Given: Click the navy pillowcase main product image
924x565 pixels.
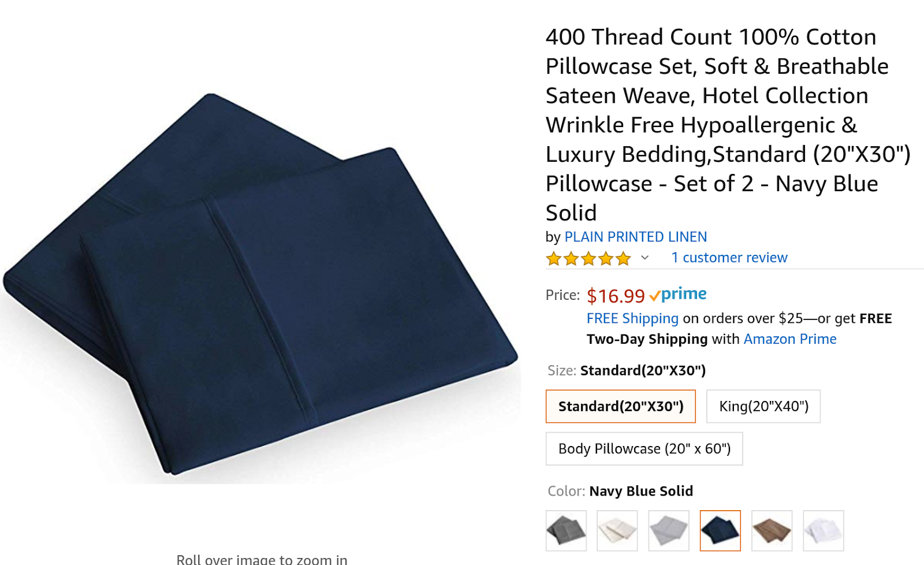Looking at the screenshot, I should pyautogui.click(x=260, y=286).
